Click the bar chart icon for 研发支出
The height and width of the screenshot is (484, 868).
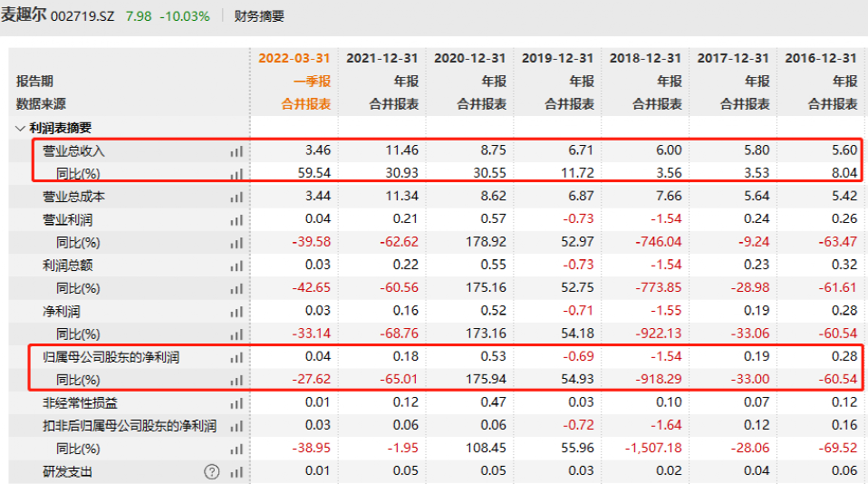coord(236,472)
